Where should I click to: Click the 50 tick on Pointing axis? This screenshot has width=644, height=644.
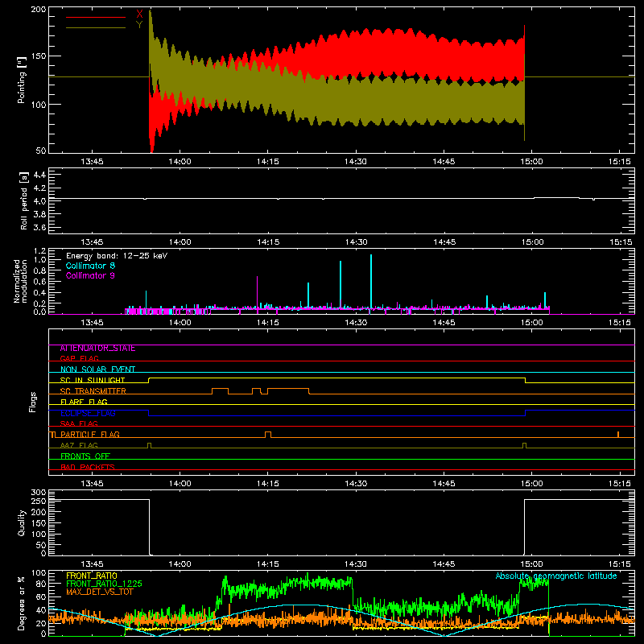click(41, 151)
